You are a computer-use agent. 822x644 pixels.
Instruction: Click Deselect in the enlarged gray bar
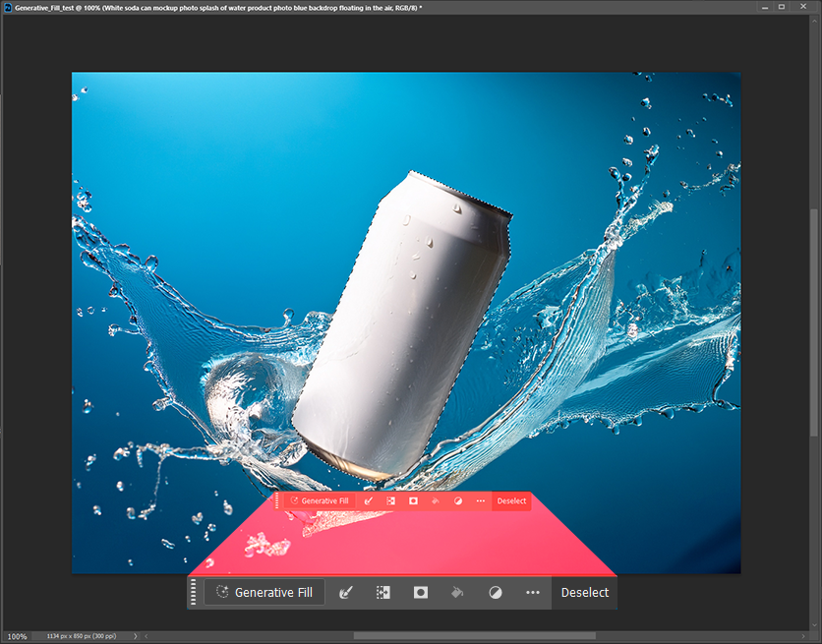pyautogui.click(x=584, y=593)
